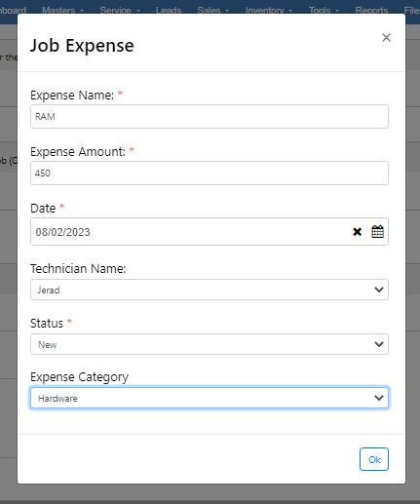Clear the date with the X icon
The height and width of the screenshot is (504, 420).
click(x=357, y=232)
